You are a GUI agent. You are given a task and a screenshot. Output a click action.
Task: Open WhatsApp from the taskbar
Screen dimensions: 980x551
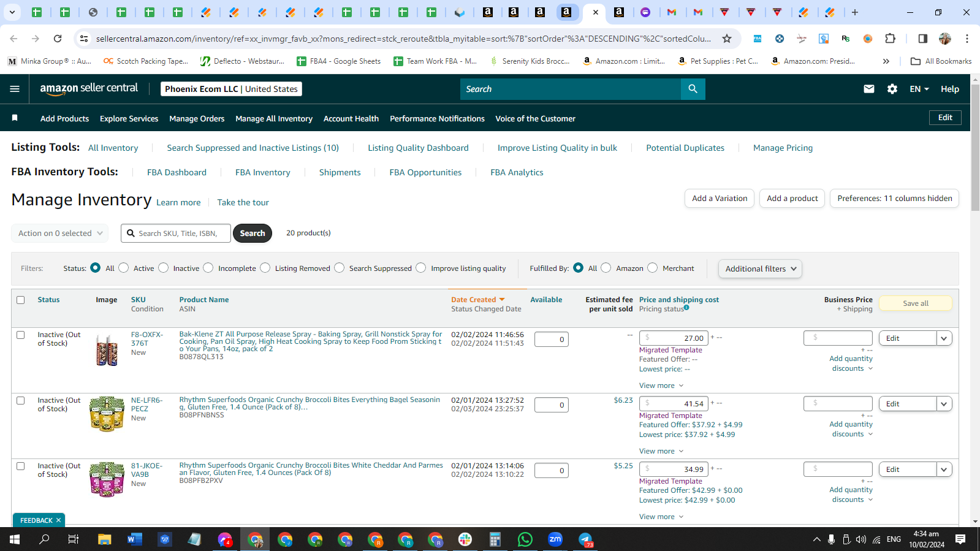click(525, 539)
